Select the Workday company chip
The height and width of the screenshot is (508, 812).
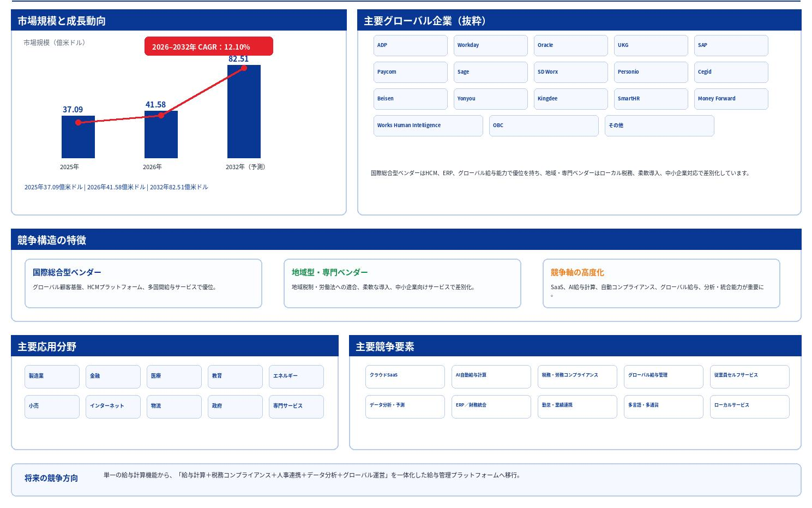[490, 45]
